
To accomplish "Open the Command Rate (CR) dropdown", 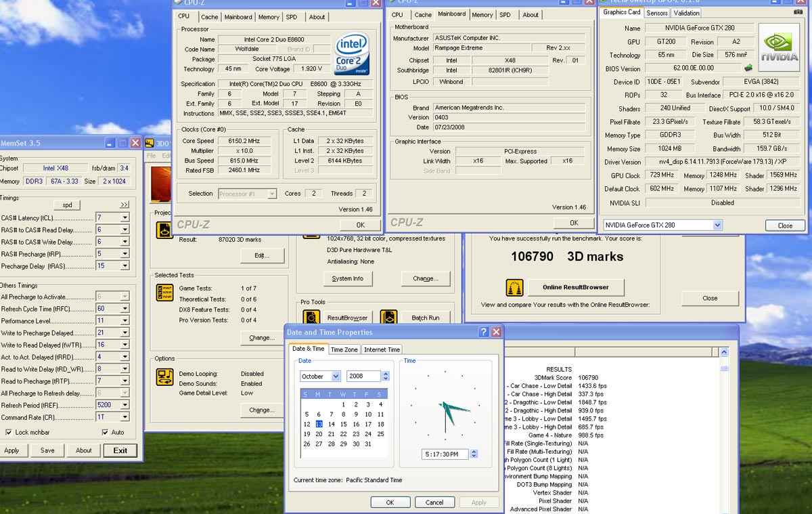I will 125,417.
